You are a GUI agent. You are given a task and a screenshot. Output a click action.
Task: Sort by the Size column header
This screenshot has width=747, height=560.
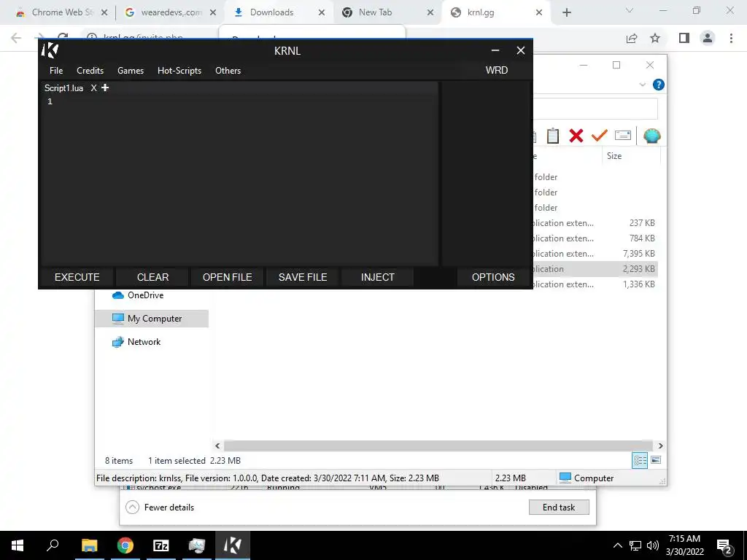(x=631, y=156)
